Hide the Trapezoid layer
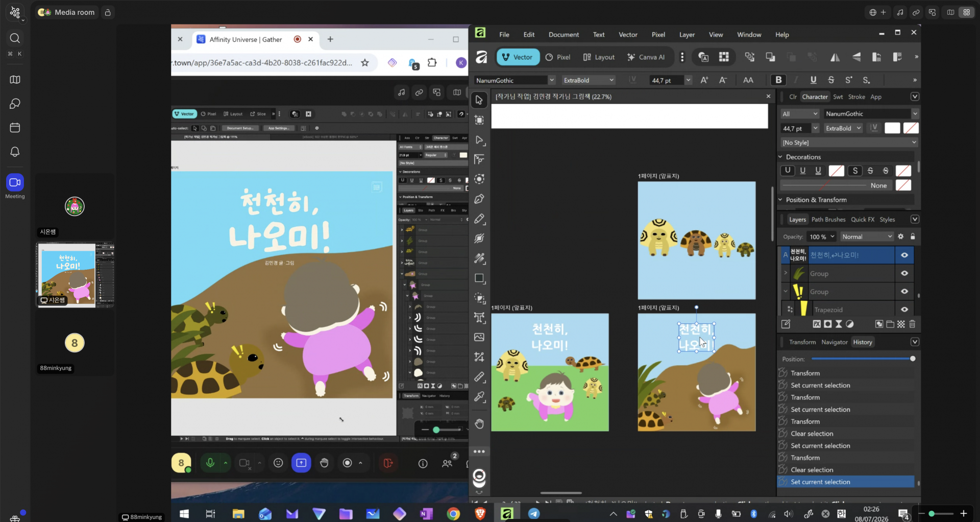Viewport: 980px width, 522px height. pos(904,310)
